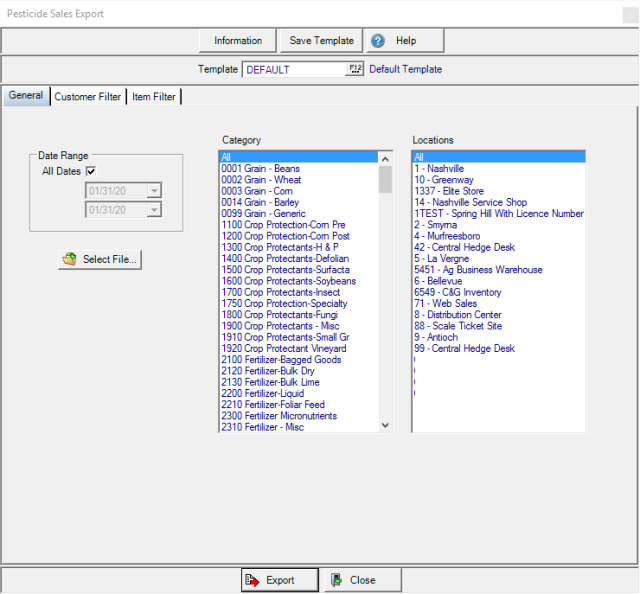Click the Close door icon
The image size is (640, 594).
(x=336, y=580)
